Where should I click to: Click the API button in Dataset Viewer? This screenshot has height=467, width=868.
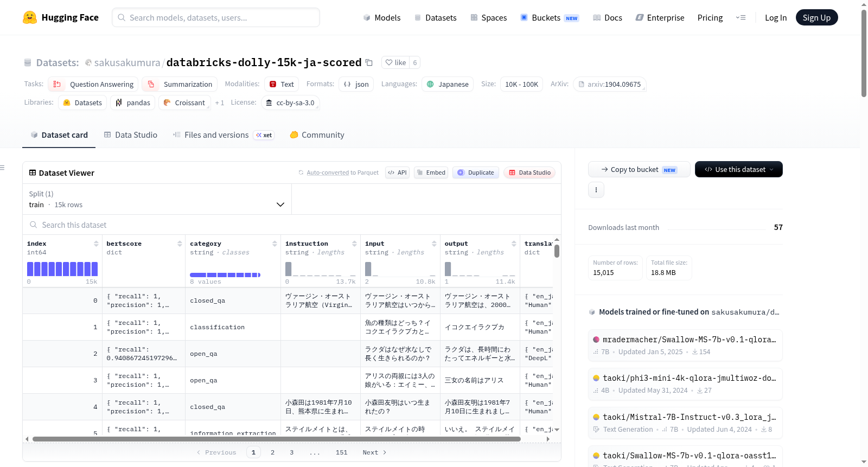397,172
